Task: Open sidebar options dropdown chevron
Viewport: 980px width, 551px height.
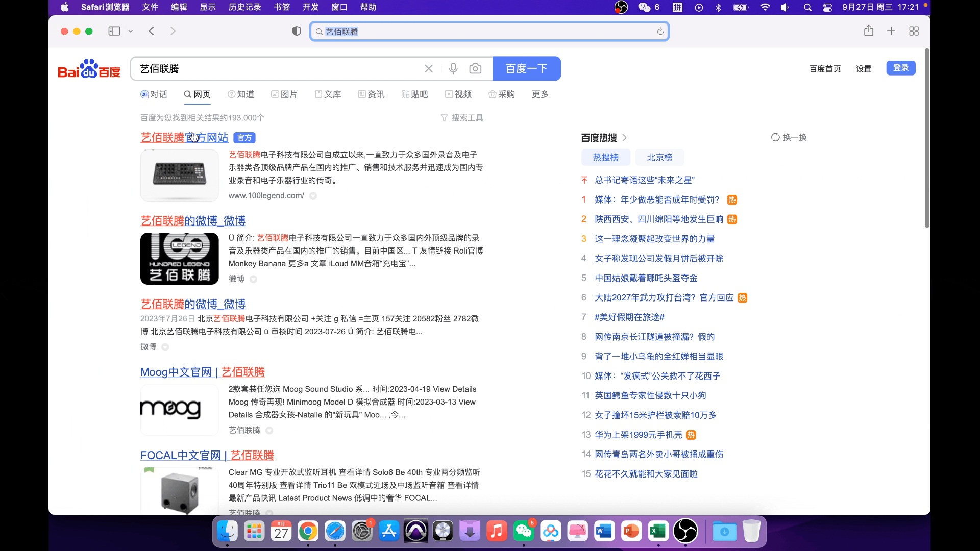Action: point(131,31)
